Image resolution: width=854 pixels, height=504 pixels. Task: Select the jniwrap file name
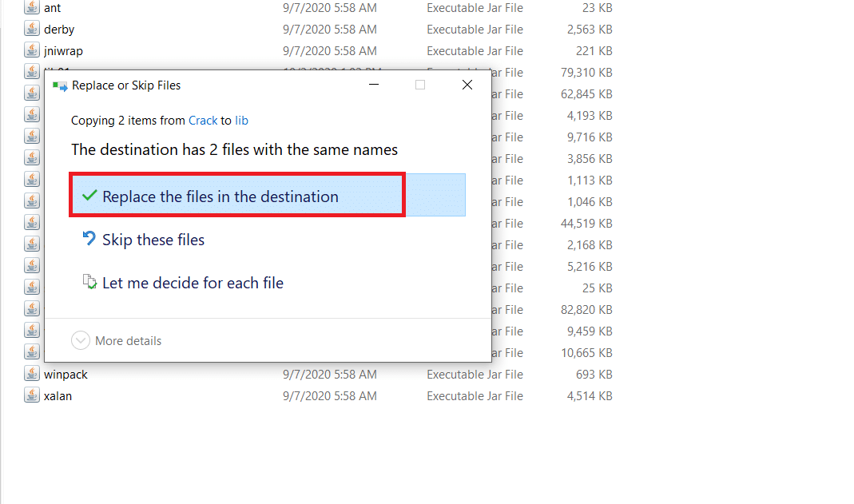tap(63, 51)
